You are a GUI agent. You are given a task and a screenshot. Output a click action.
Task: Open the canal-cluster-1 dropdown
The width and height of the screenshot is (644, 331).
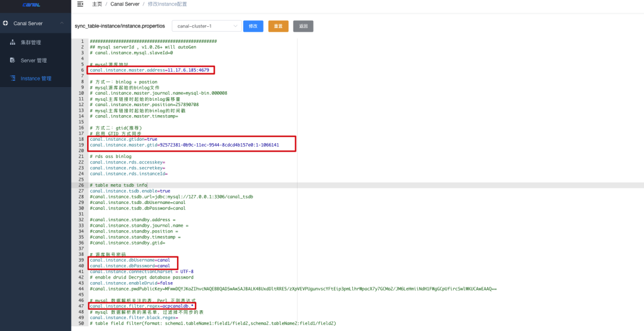point(206,26)
